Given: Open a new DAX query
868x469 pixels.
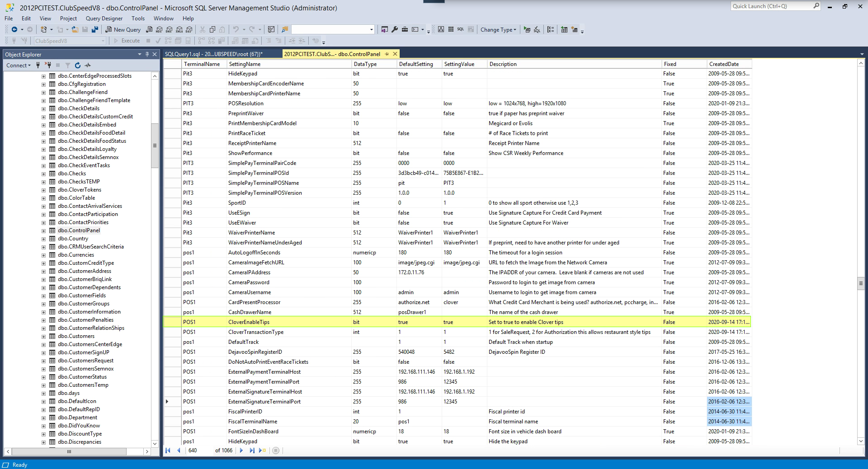Looking at the screenshot, I should [189, 29].
